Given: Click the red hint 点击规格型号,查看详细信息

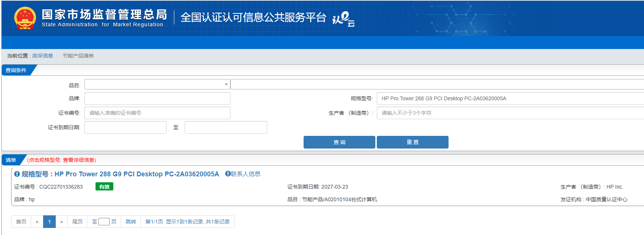Looking at the screenshot, I should point(62,160).
